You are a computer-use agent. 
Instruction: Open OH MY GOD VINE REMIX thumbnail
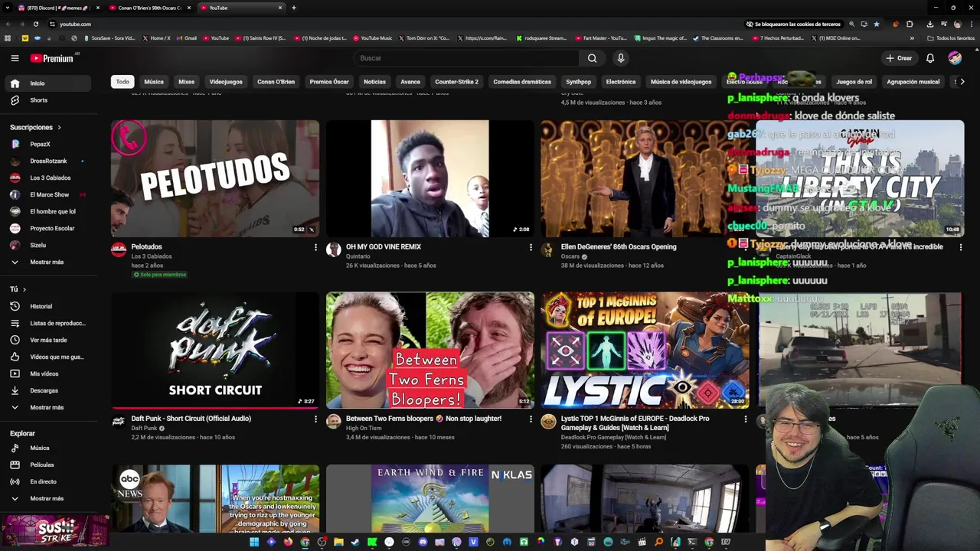pyautogui.click(x=430, y=178)
